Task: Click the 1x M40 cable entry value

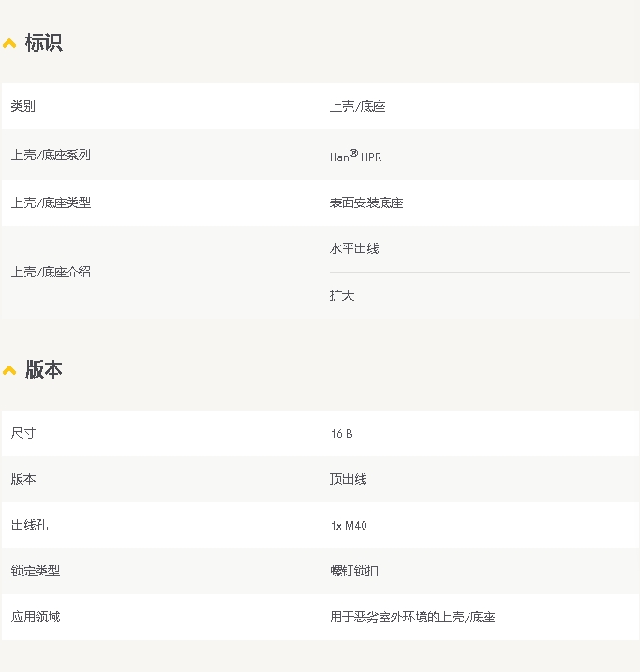Action: click(349, 526)
